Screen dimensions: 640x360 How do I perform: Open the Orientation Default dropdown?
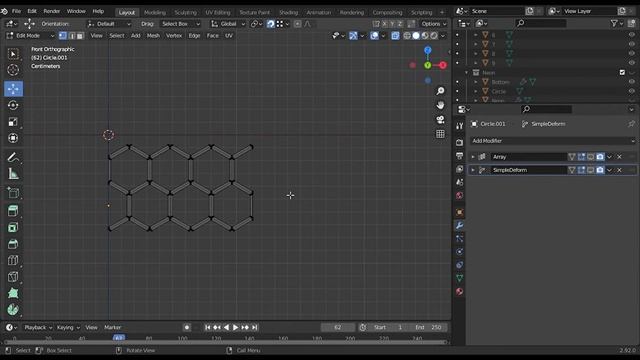coord(109,24)
